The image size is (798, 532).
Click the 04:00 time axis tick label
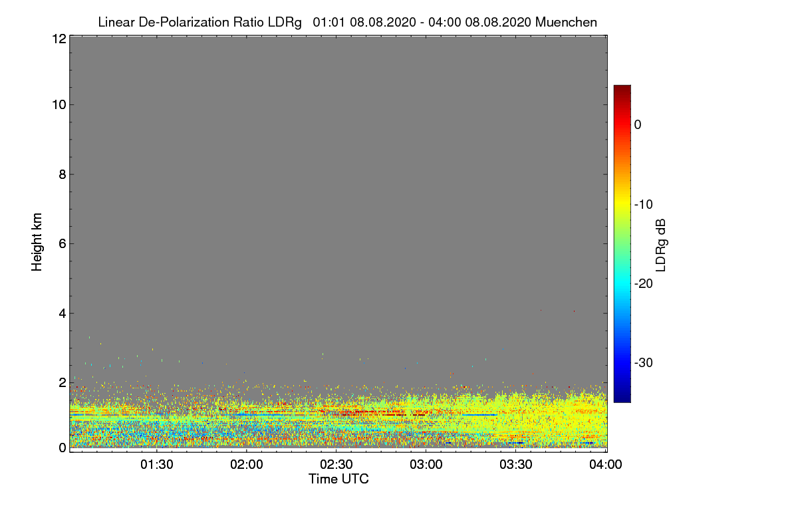click(606, 464)
